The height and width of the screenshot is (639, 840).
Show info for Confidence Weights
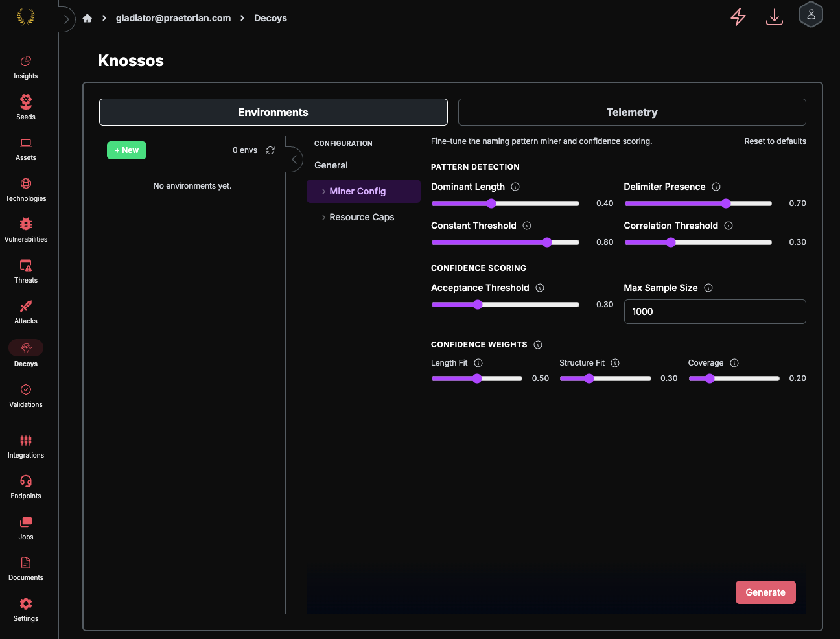pos(538,345)
